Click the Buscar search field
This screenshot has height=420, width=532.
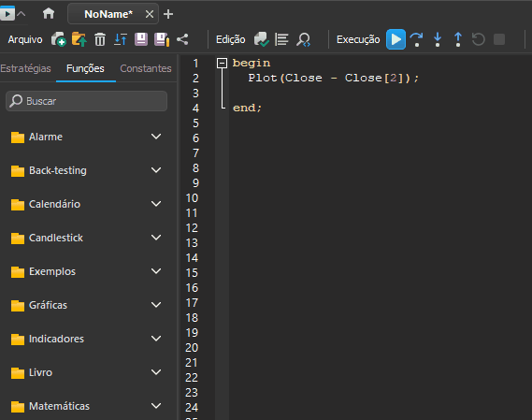click(87, 101)
